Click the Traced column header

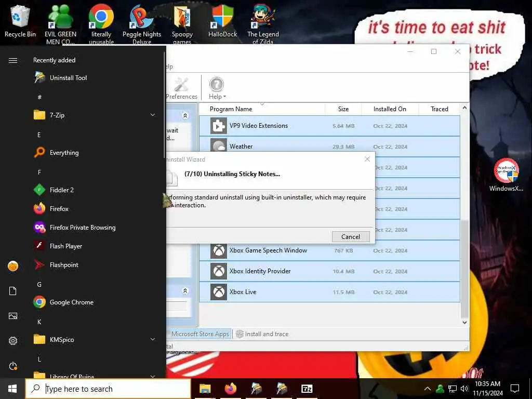pos(440,109)
